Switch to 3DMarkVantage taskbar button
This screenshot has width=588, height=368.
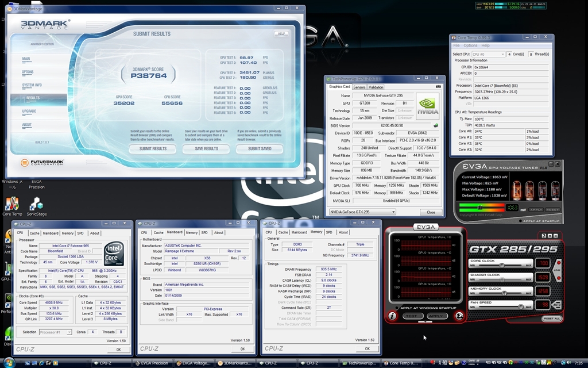234,363
